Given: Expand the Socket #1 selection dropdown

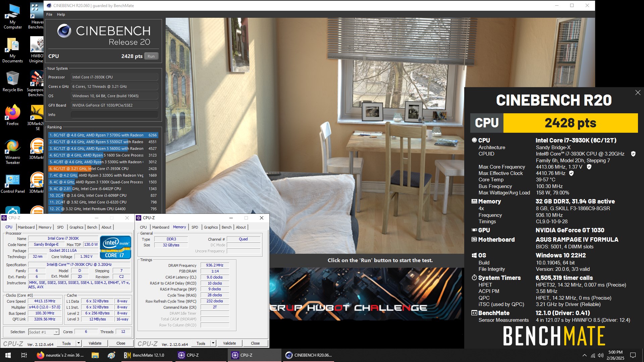Looking at the screenshot, I should [x=56, y=332].
